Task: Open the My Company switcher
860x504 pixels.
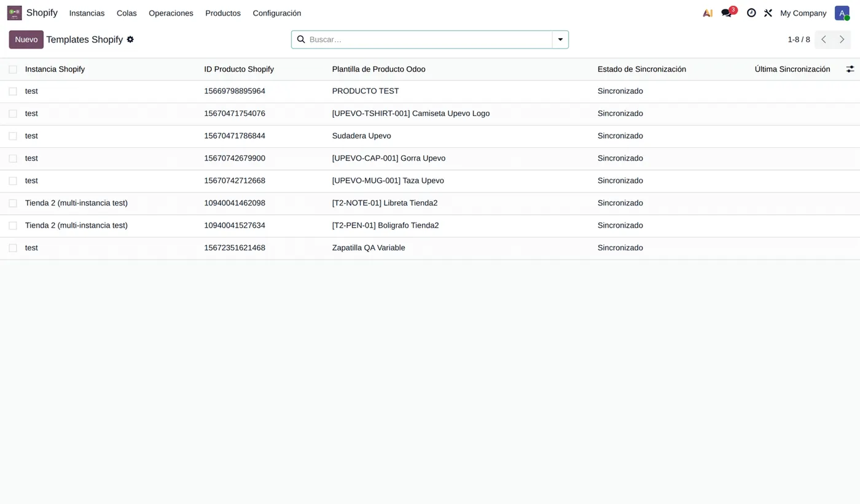Action: click(803, 13)
